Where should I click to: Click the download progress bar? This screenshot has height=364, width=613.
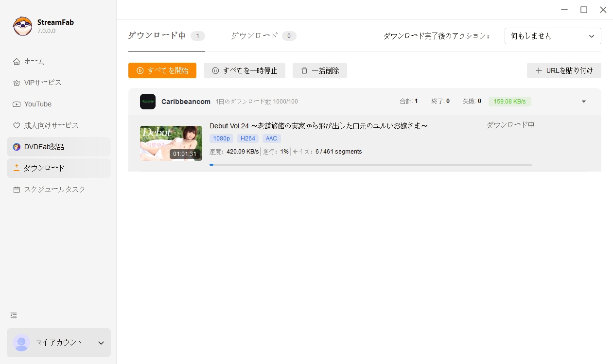(x=370, y=165)
